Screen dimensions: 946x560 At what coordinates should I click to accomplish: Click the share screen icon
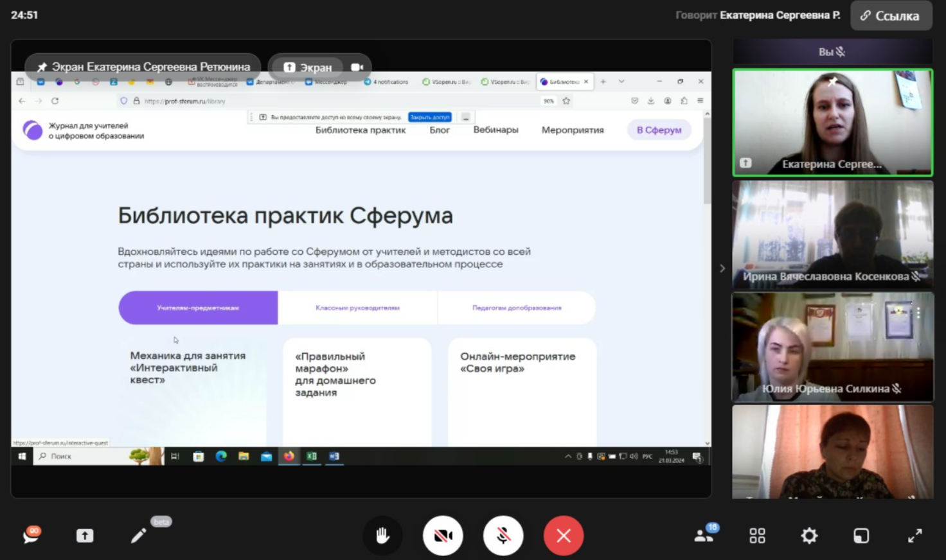click(x=85, y=536)
